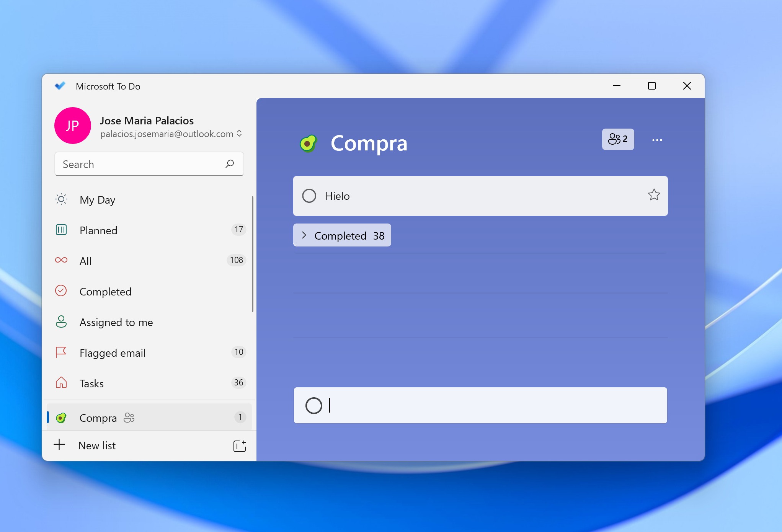Open the Completed smart list in sidebar

[x=149, y=291]
